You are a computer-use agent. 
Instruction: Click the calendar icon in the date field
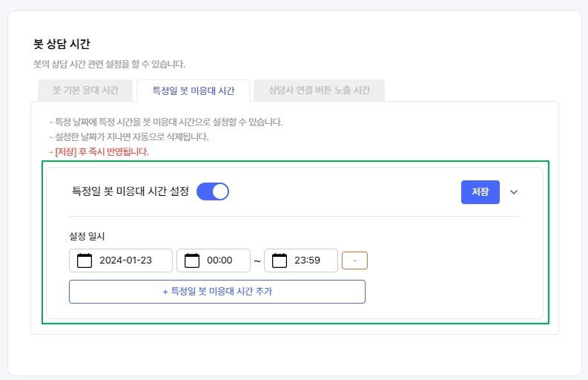click(x=85, y=261)
